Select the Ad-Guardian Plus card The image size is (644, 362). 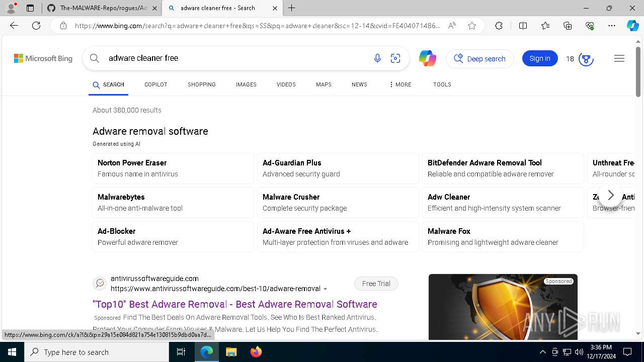click(x=338, y=168)
